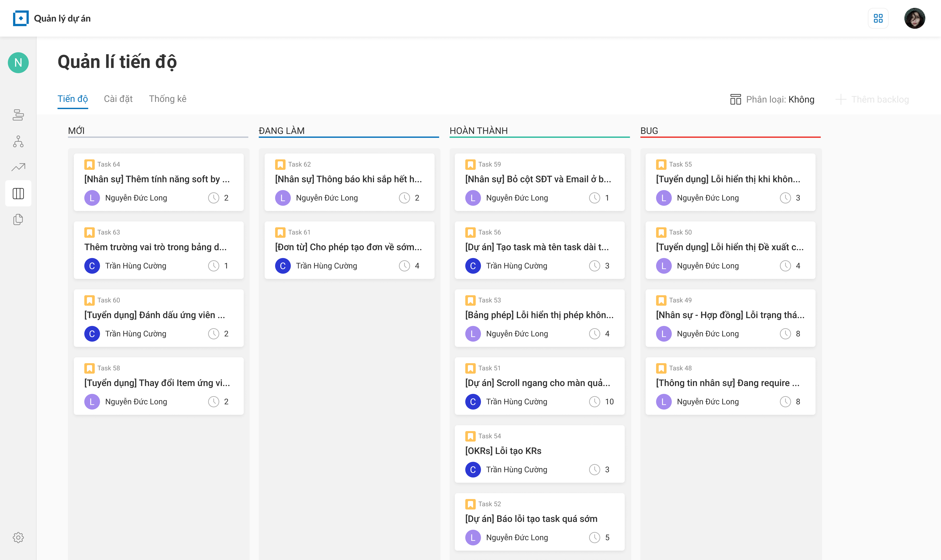Click the clock icon on Task 61
Screen dimensions: 941x560
(404, 266)
